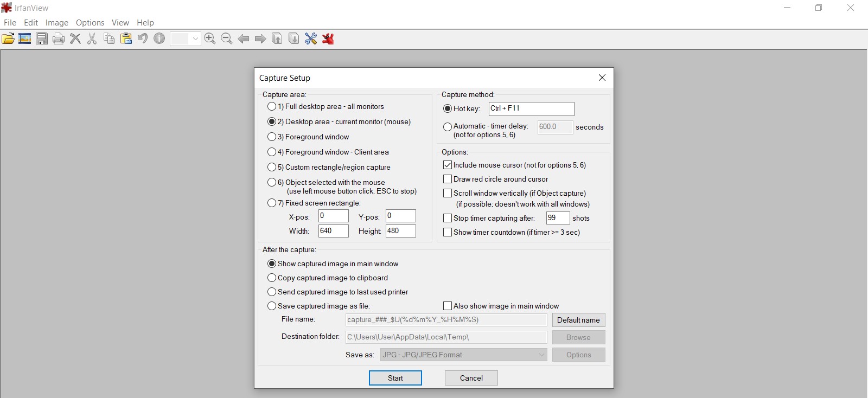Open the Edit menu
The height and width of the screenshot is (398, 868).
click(x=31, y=22)
